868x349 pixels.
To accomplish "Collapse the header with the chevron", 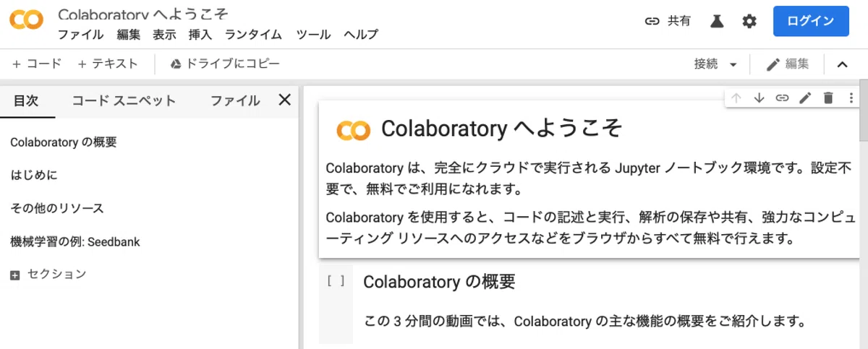I will (x=842, y=64).
